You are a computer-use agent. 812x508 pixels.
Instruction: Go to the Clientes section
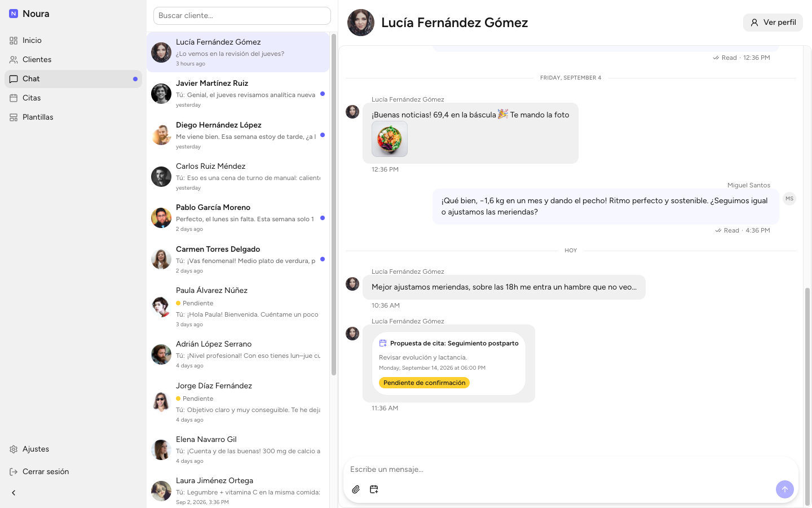73,60
